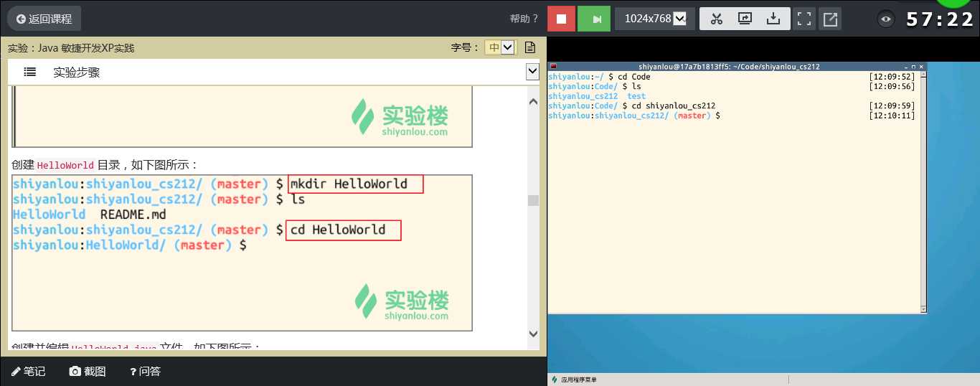Click the mkdir HelloWorld screenshot image
Screen dimensions: 980x386
coord(242,253)
